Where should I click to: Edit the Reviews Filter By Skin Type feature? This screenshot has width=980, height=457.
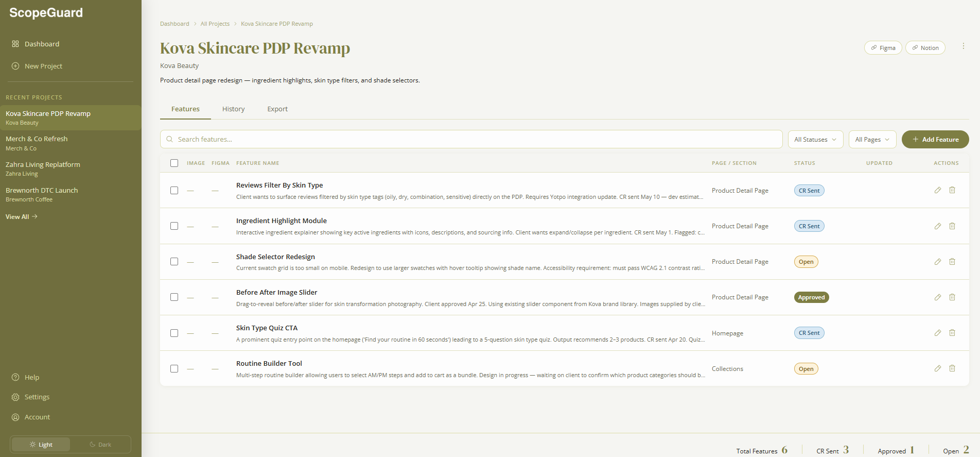(938, 190)
